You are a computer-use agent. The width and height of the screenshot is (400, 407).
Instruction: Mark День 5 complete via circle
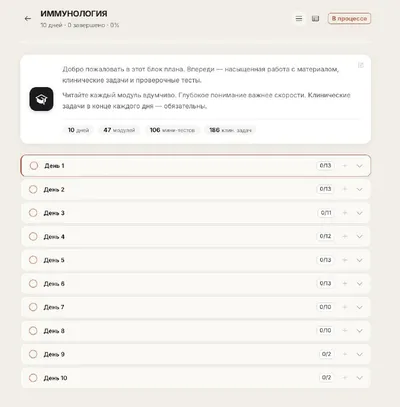click(x=33, y=260)
